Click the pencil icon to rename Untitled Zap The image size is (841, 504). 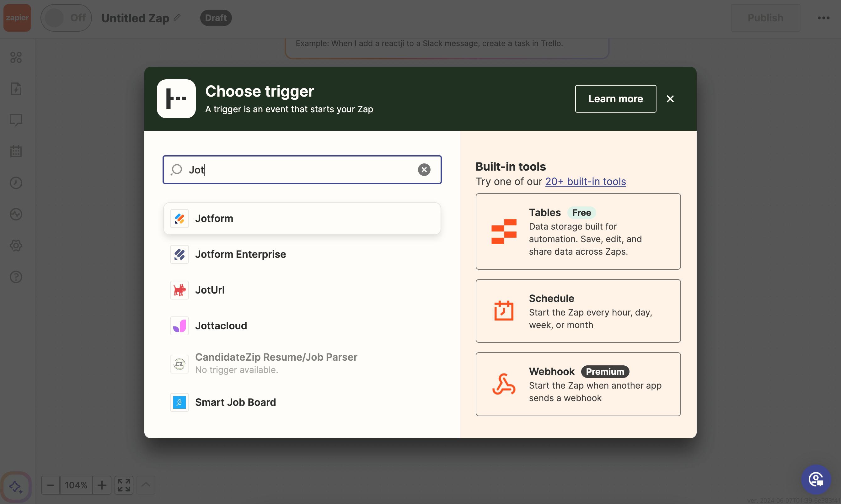pos(177,17)
